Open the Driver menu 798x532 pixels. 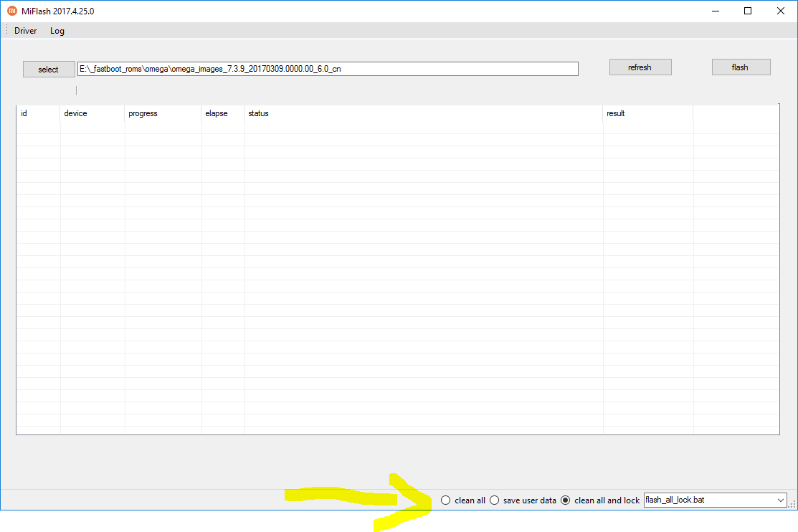(25, 31)
